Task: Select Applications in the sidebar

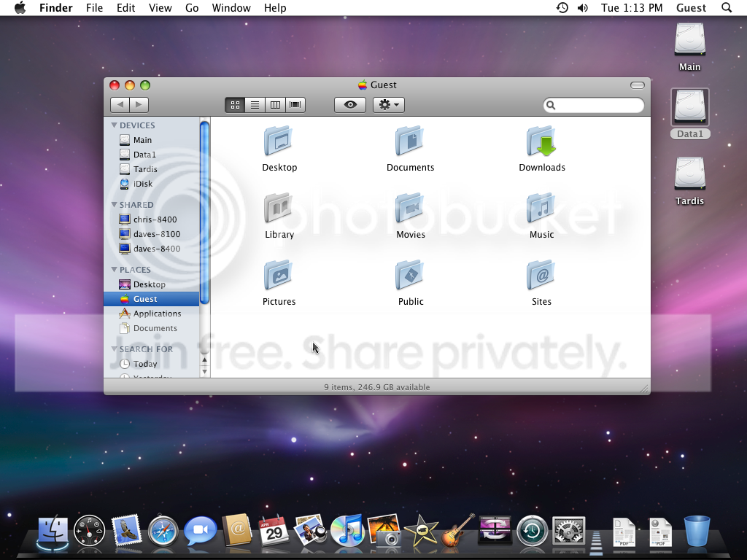Action: click(152, 314)
